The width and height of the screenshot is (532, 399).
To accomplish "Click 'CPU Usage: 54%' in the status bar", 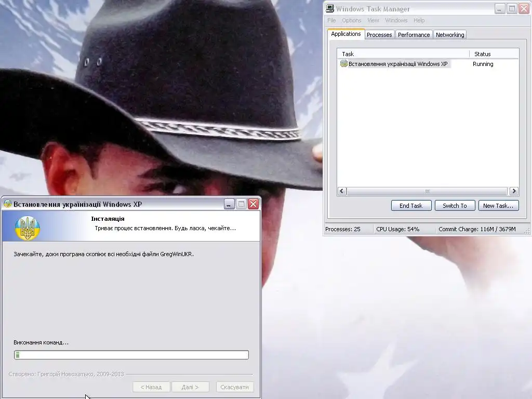I will (397, 229).
